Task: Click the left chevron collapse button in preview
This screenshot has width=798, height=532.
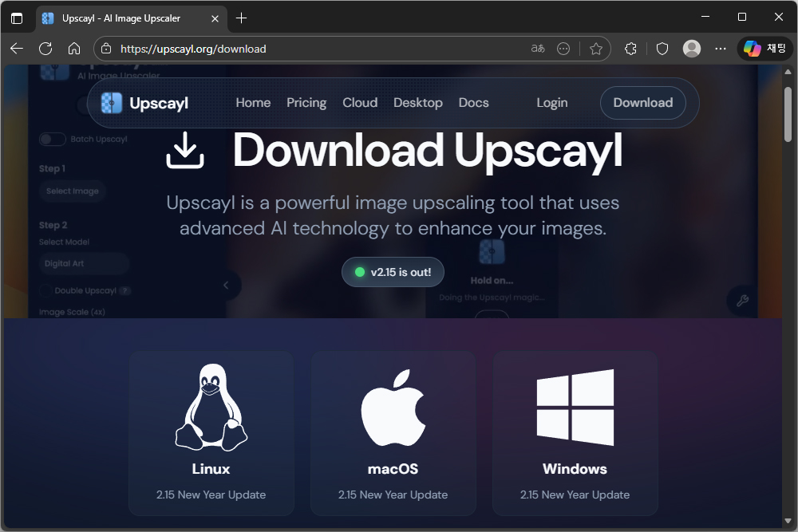Action: [226, 286]
